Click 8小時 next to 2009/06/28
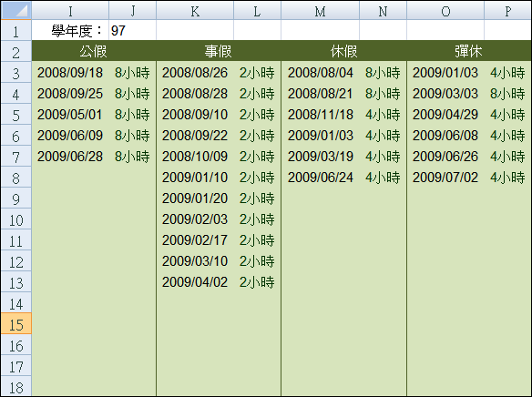Image resolution: width=532 pixels, height=397 pixels. click(132, 157)
